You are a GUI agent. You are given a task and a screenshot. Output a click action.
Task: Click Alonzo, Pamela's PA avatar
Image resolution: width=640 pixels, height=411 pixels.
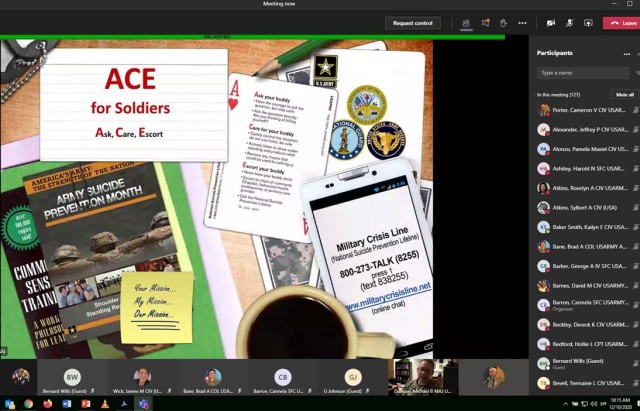tap(543, 149)
